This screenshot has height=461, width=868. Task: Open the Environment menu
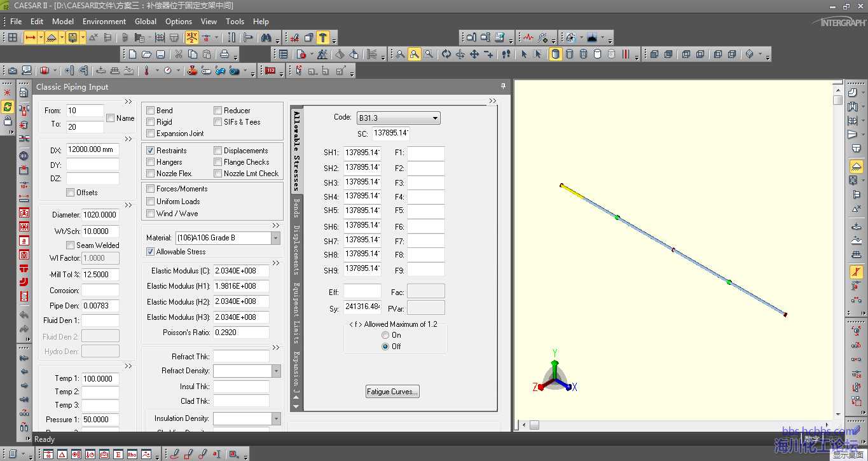pos(104,21)
